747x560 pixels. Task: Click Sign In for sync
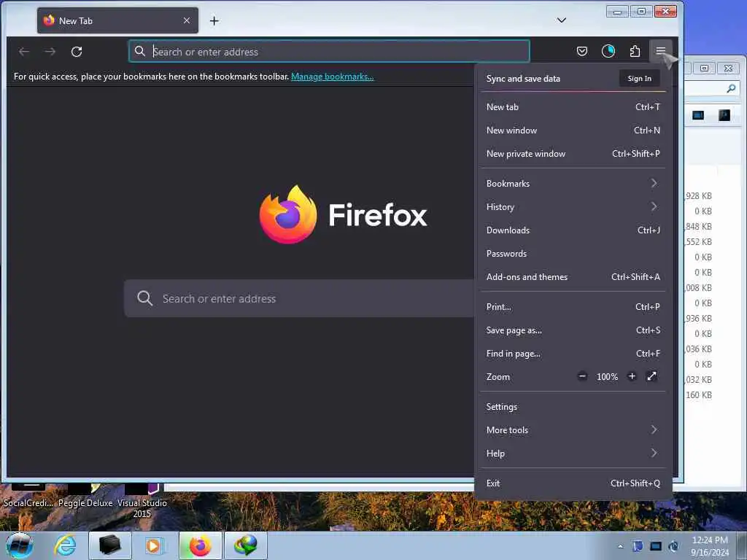[x=639, y=79]
